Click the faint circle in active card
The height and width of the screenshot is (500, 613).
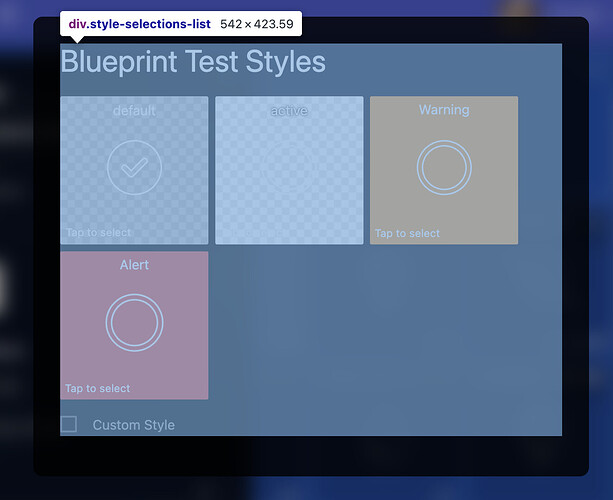(x=289, y=167)
